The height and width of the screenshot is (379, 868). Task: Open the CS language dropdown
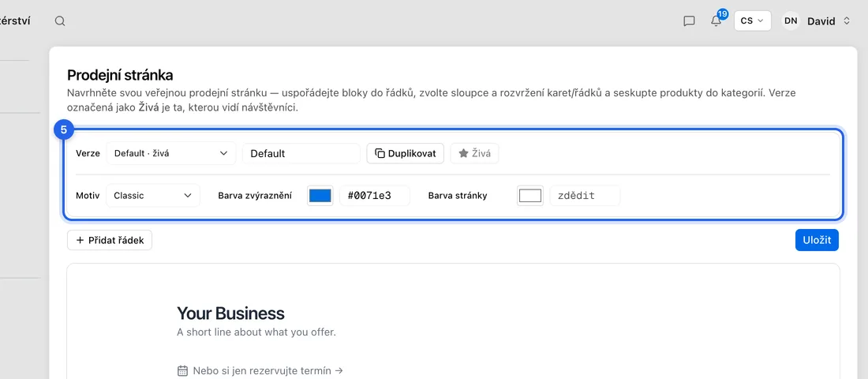coord(752,21)
